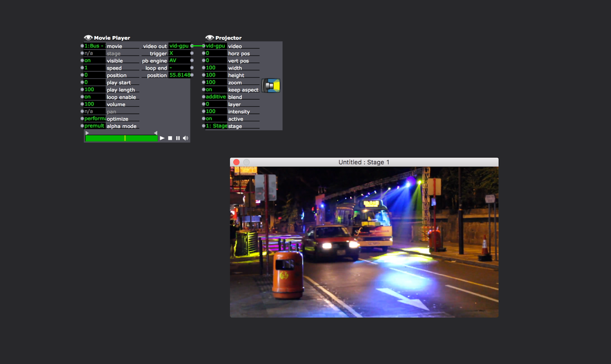Click the Movie Player trigger output port dot
Screen dimensions: 611x364
pos(192,53)
